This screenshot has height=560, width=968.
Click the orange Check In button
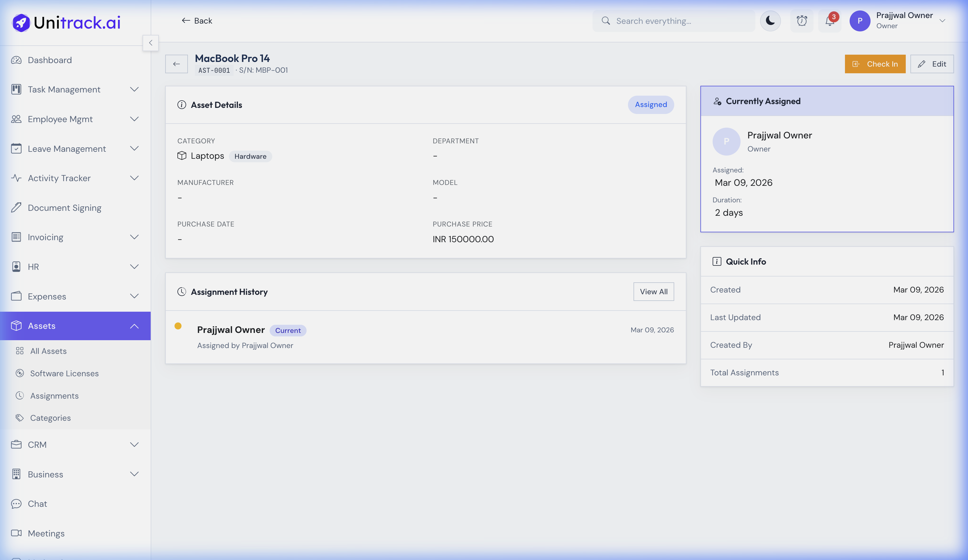(x=875, y=64)
